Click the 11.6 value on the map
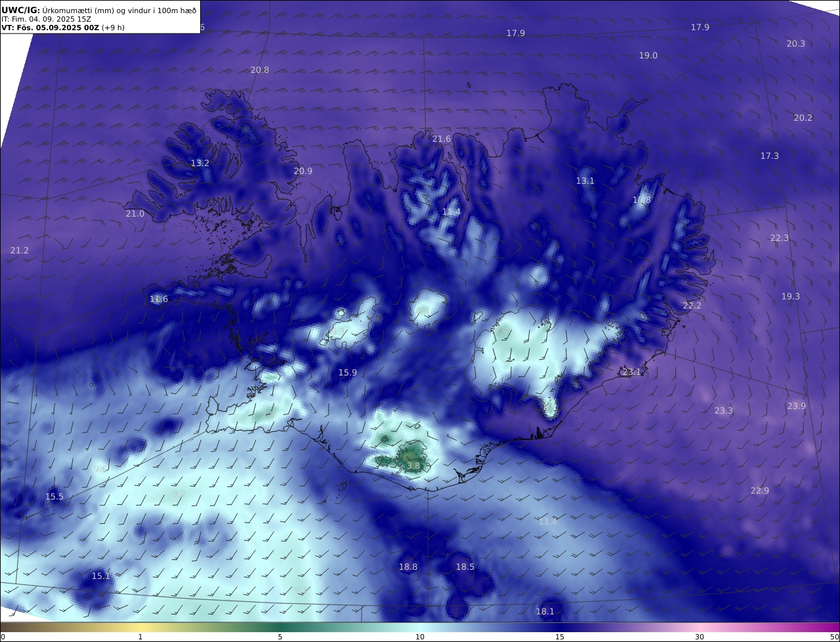840x642 pixels. pos(159,299)
